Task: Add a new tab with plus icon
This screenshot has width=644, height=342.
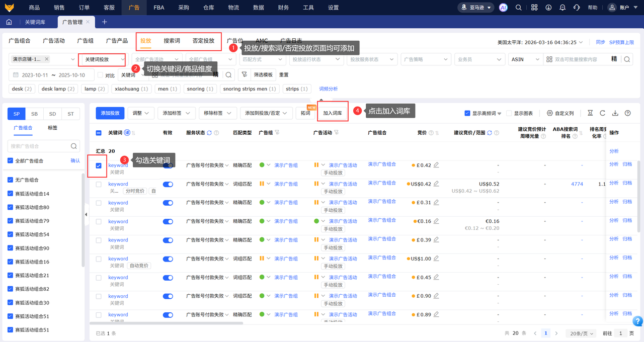Action: 105,22
